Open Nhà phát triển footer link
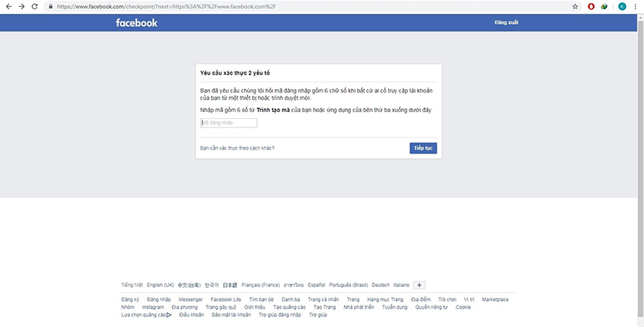 (359, 307)
